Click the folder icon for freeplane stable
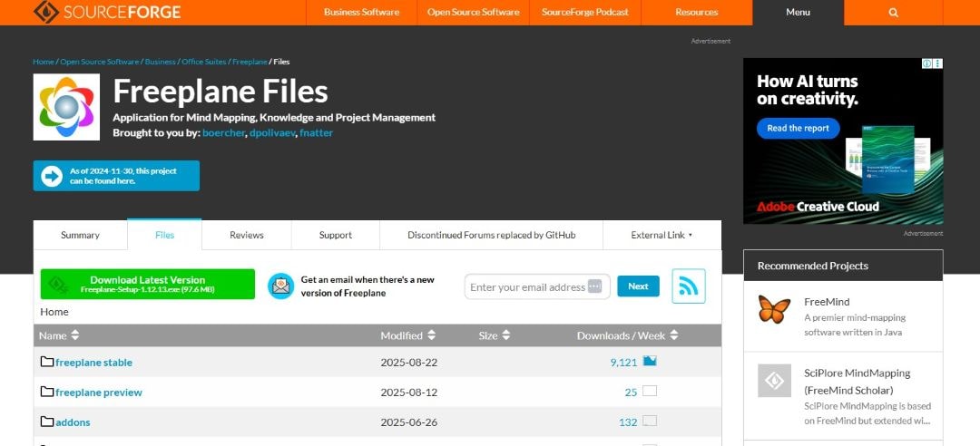 coord(47,362)
